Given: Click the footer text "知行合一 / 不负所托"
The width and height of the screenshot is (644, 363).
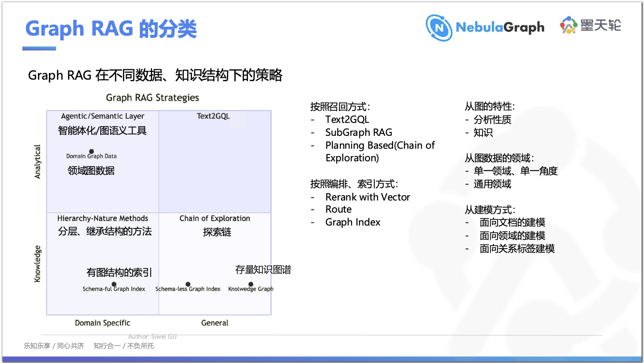Looking at the screenshot, I should pos(124,346).
